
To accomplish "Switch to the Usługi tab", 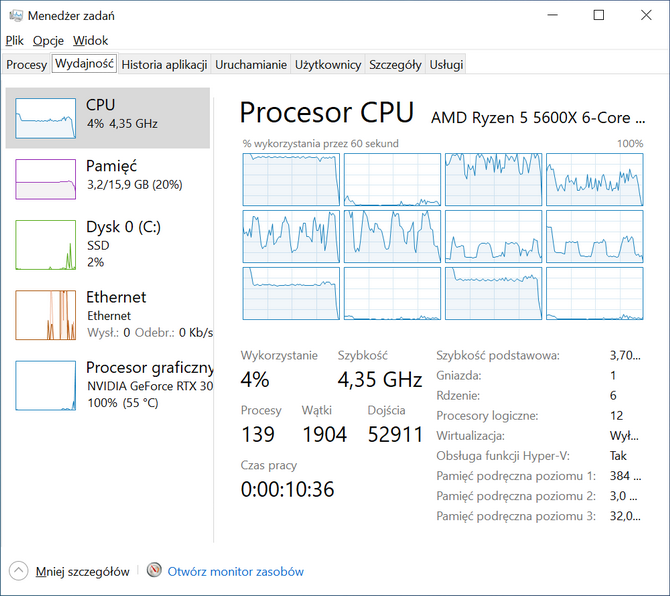I will (446, 65).
